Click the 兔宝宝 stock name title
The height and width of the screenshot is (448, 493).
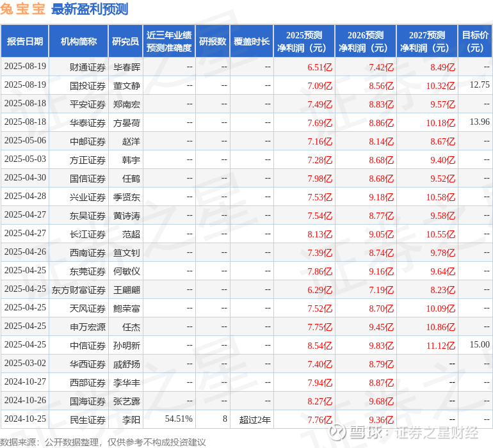coord(22,9)
